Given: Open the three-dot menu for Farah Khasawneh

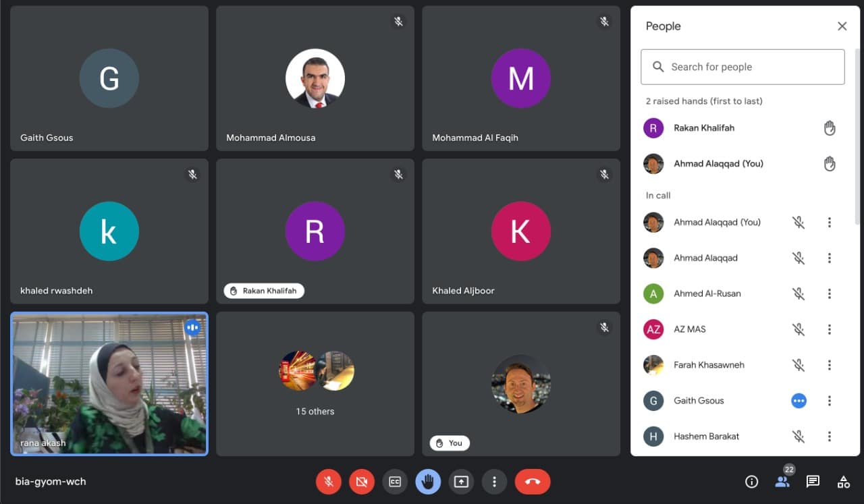Looking at the screenshot, I should coord(830,365).
